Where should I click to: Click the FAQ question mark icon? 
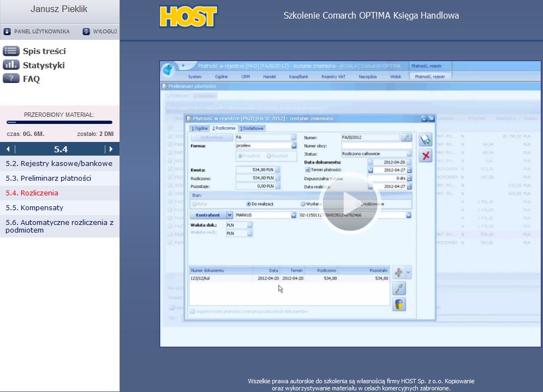pyautogui.click(x=11, y=79)
